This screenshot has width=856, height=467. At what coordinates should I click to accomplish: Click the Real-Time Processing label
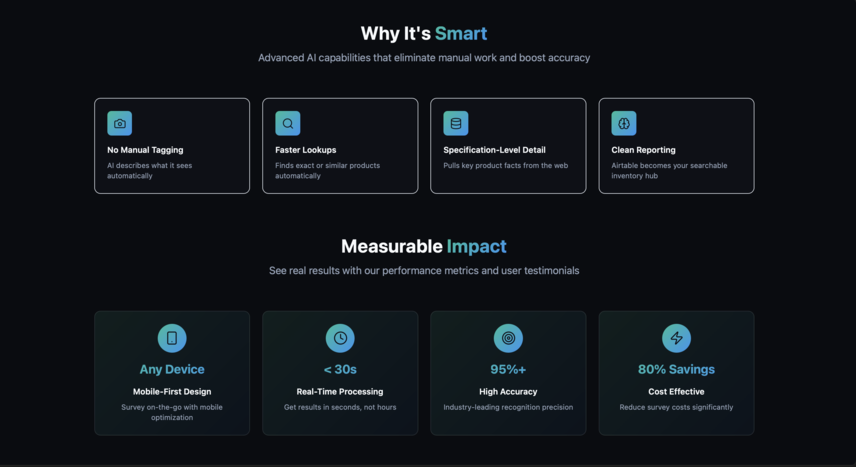pos(340,392)
